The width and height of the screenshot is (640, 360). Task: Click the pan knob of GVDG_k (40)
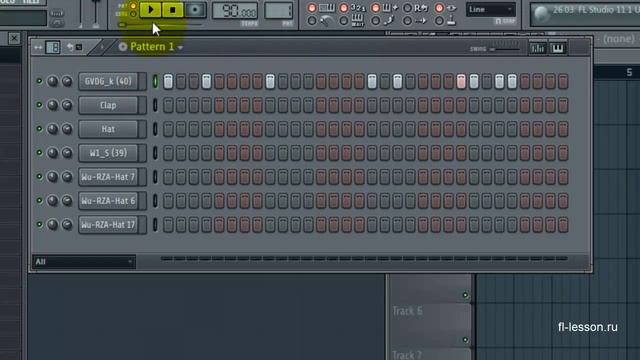pyautogui.click(x=53, y=81)
